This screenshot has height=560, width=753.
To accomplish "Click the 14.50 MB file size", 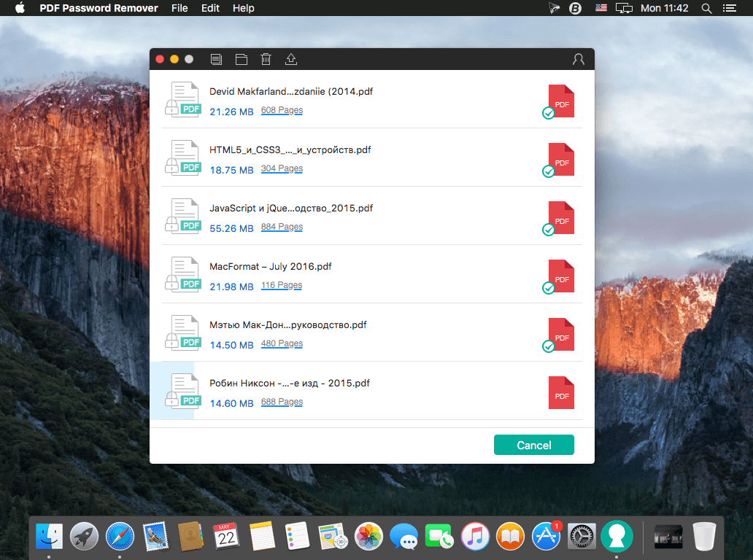I will point(231,345).
